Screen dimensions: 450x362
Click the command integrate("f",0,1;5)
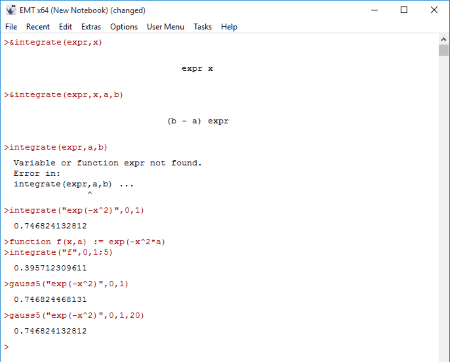(x=58, y=252)
